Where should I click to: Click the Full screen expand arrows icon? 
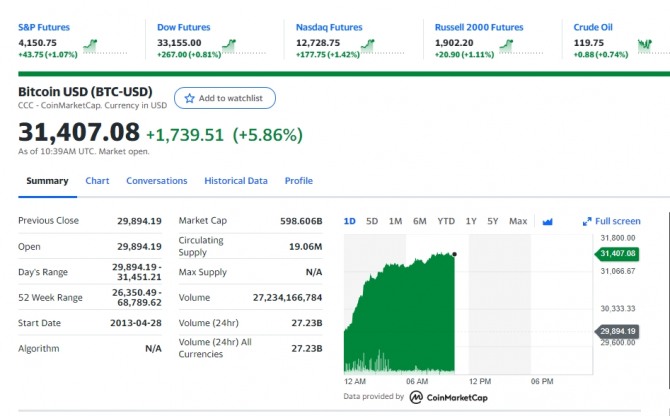point(587,221)
